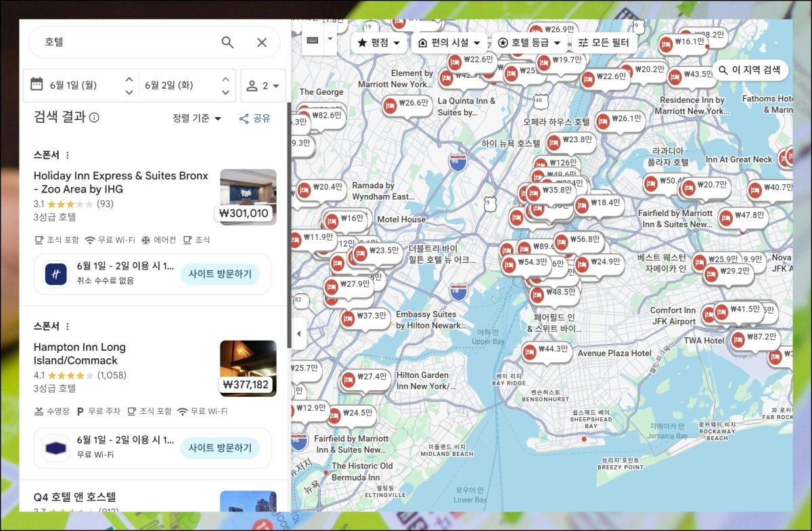This screenshot has height=531, width=812.
Task: Clear the search with the X icon
Action: point(262,43)
